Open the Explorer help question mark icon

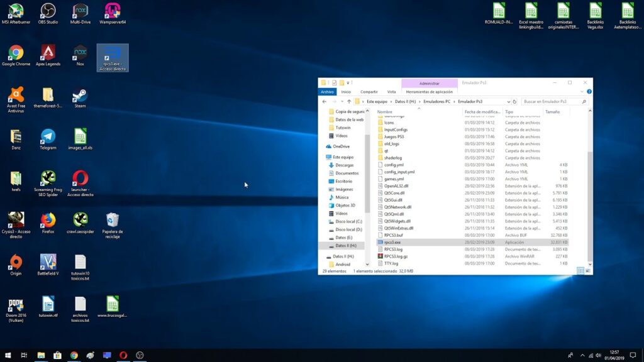pos(589,92)
